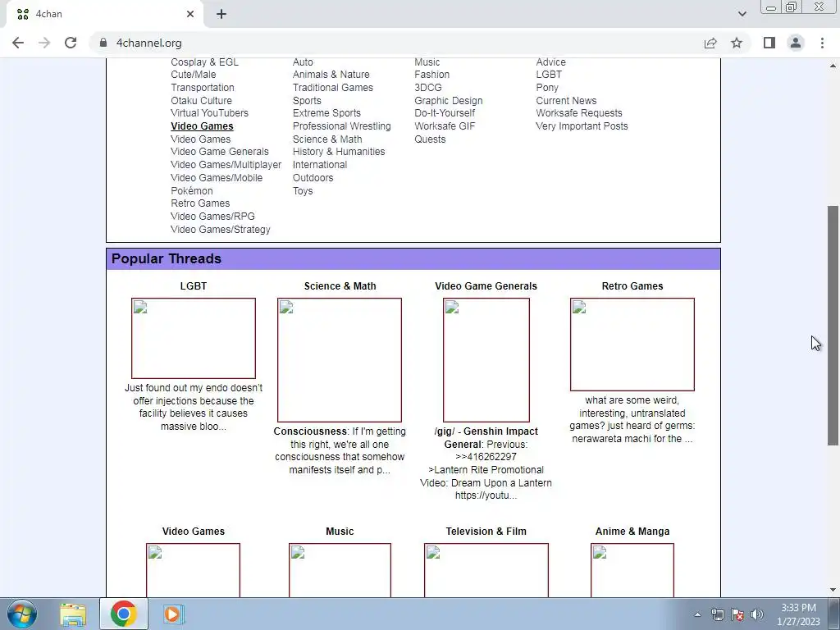Open the Chrome profile icon
Screen dimensions: 840x630
(x=796, y=43)
